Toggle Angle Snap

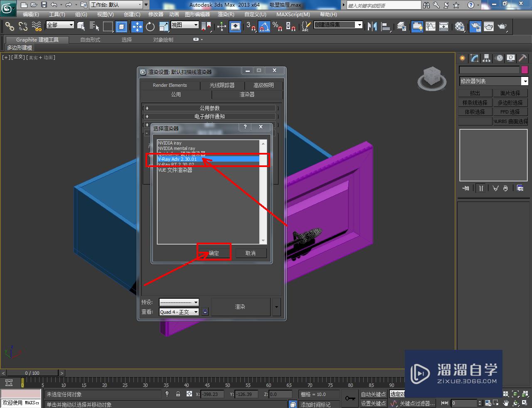(x=264, y=27)
